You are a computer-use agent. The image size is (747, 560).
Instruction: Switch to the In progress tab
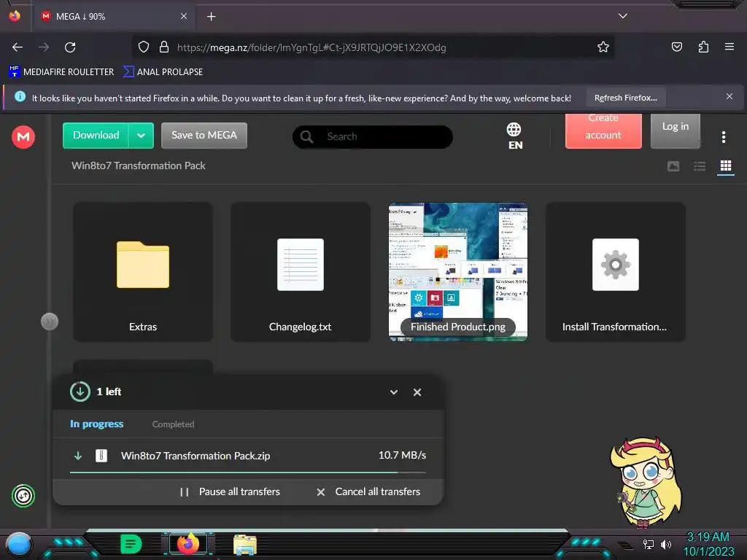[x=97, y=424]
